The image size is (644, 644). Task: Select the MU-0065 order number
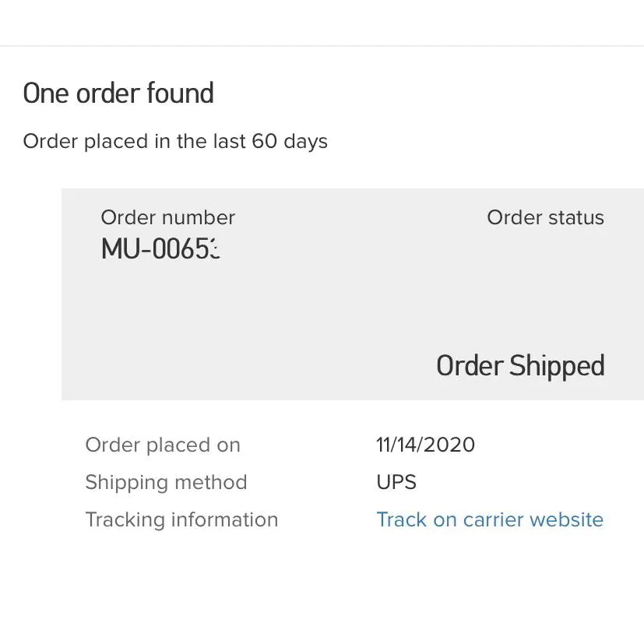coord(160,249)
